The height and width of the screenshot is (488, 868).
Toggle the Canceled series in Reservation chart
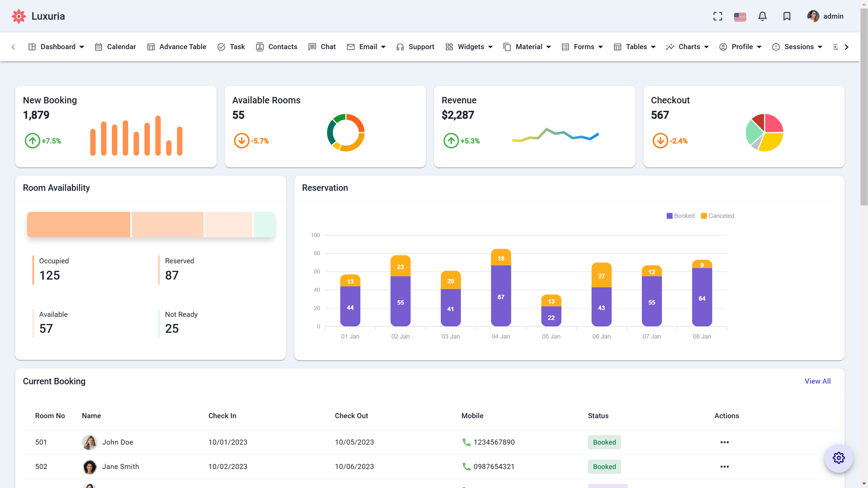(717, 216)
